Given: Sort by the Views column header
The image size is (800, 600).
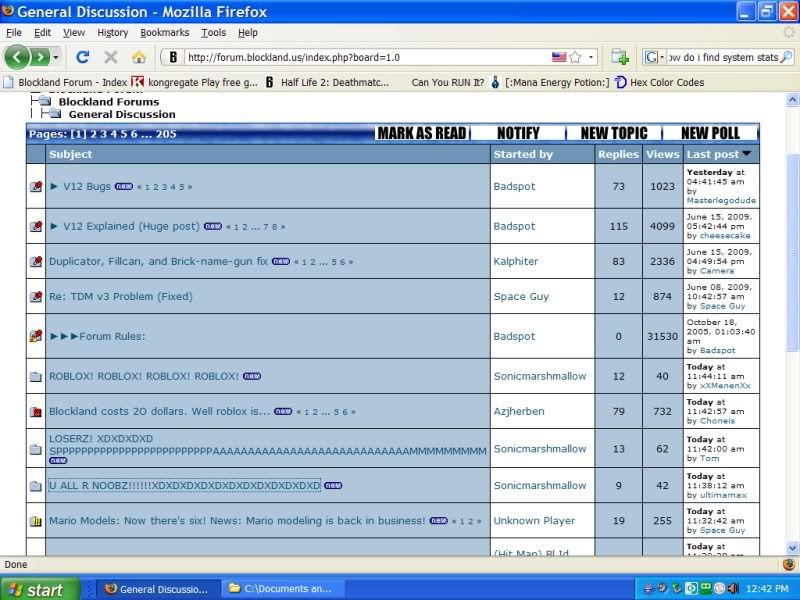Looking at the screenshot, I should 663,154.
